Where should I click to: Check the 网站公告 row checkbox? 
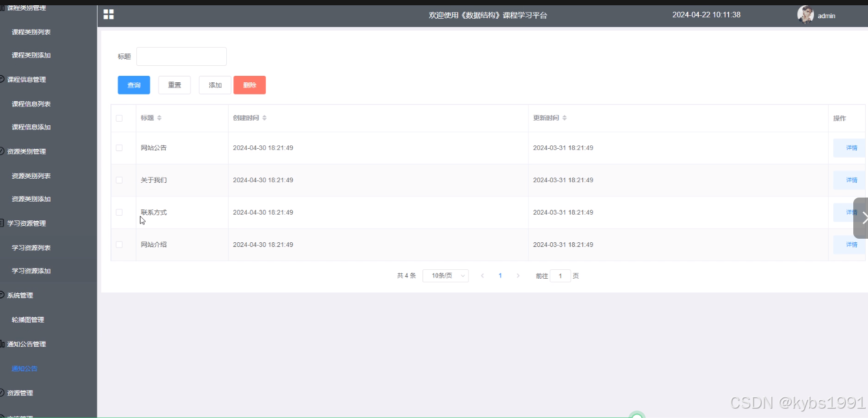pos(119,148)
